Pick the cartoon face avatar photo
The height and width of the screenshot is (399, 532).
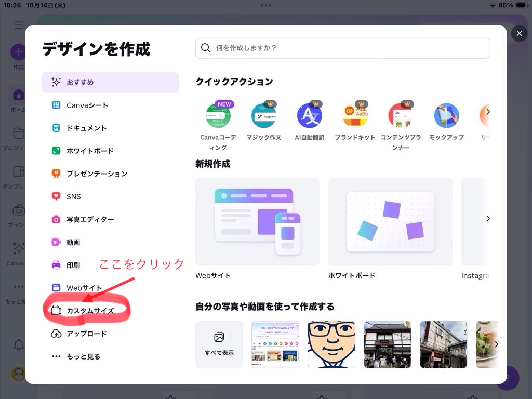click(x=331, y=344)
